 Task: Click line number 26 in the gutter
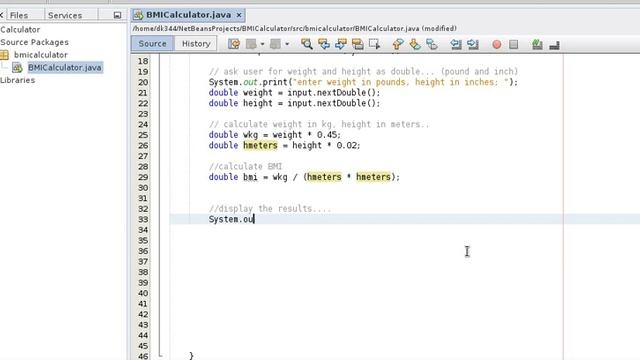143,145
